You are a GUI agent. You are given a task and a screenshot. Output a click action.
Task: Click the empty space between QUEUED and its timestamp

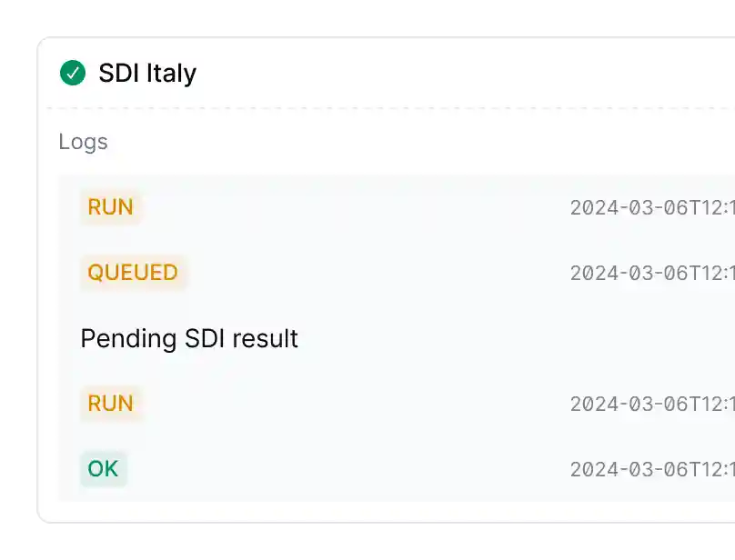(373, 273)
